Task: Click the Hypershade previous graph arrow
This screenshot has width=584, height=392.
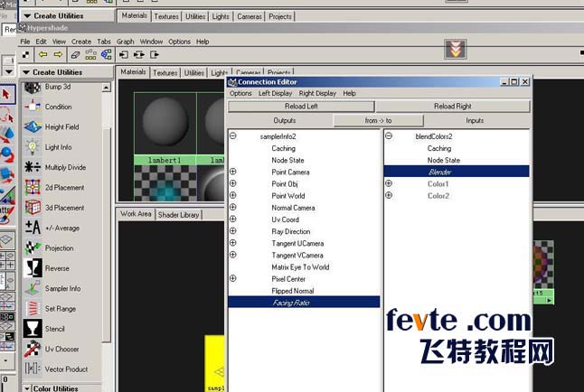Action: click(42, 55)
